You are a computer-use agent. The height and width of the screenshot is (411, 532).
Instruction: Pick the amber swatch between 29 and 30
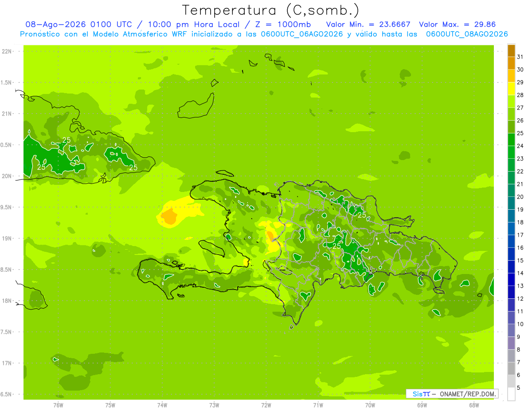511,76
